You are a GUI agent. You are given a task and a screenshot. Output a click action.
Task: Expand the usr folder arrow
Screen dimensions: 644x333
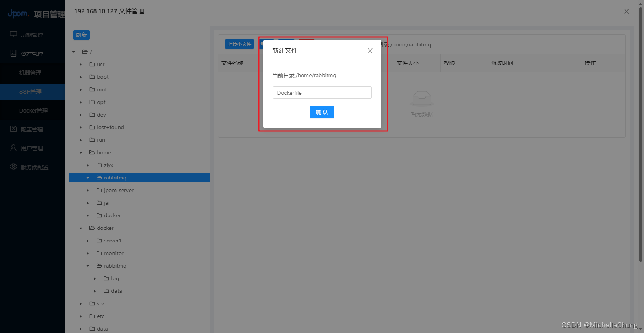[x=81, y=65]
